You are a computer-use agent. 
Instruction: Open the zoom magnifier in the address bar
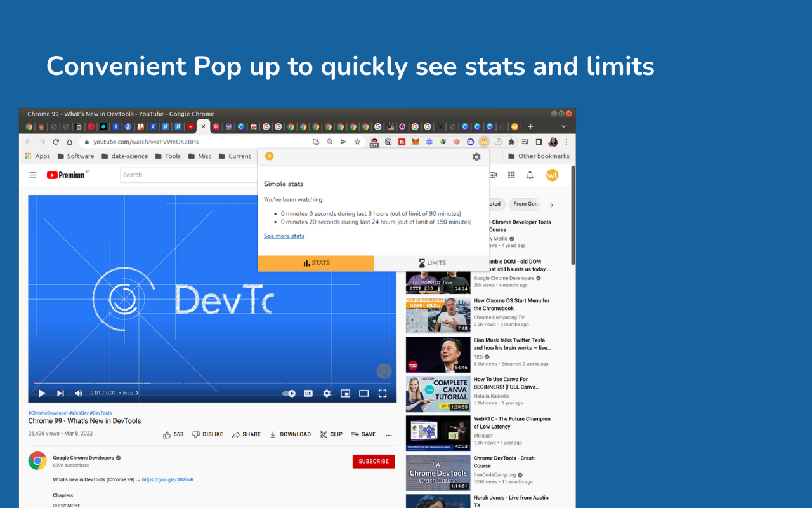[329, 142]
